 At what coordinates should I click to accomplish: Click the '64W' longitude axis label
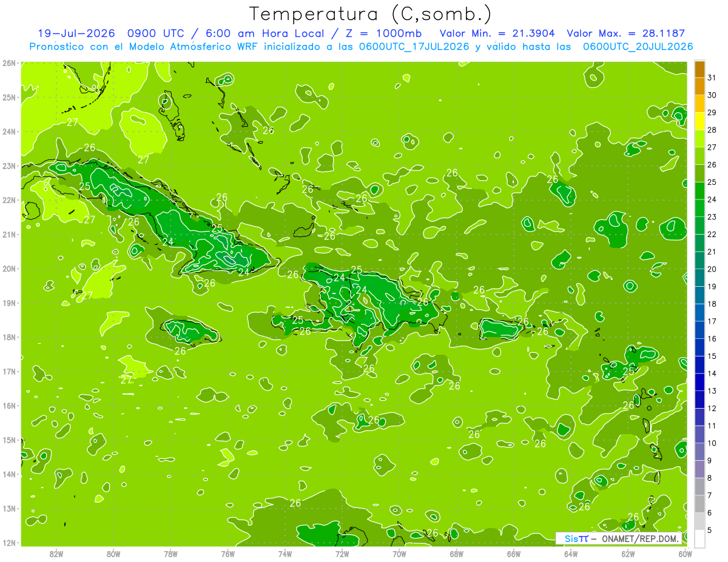571,554
